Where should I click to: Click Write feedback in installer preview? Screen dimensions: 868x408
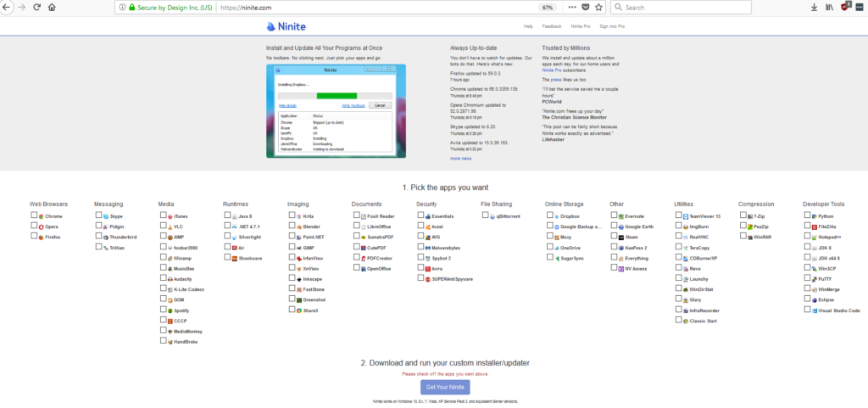click(353, 105)
